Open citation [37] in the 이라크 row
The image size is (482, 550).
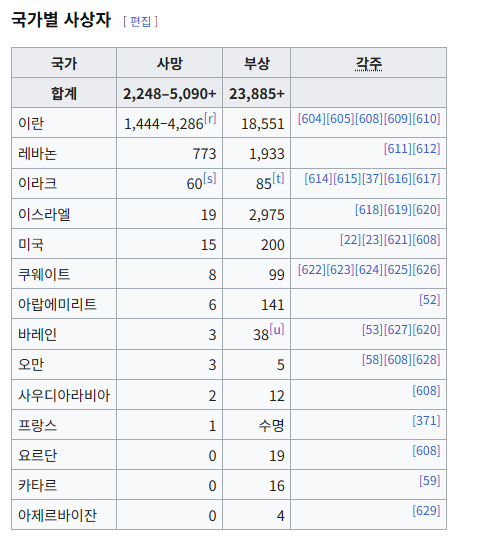click(x=373, y=179)
